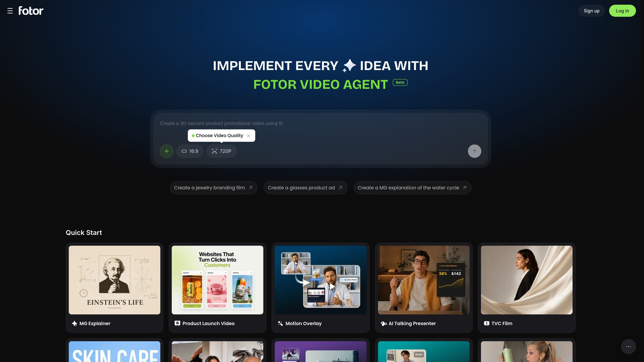The width and height of the screenshot is (644, 362).
Task: Click the FOTOR VIDEO AGENT heading
Action: [320, 84]
